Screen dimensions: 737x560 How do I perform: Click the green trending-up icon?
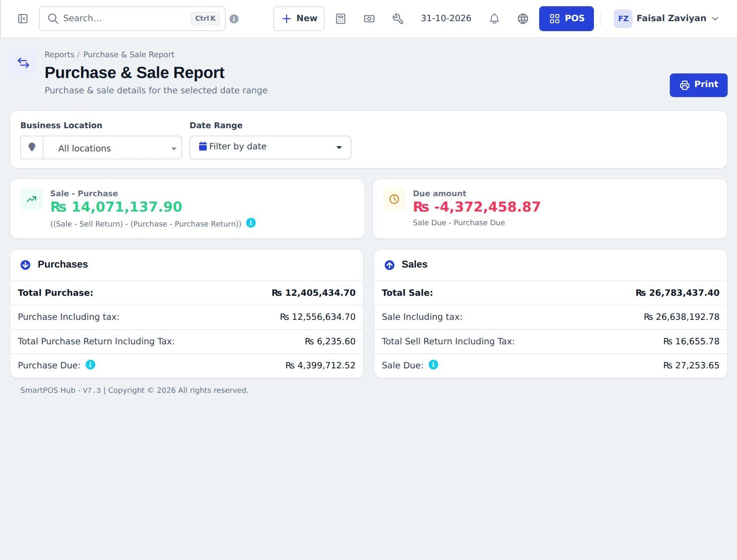coord(32,199)
